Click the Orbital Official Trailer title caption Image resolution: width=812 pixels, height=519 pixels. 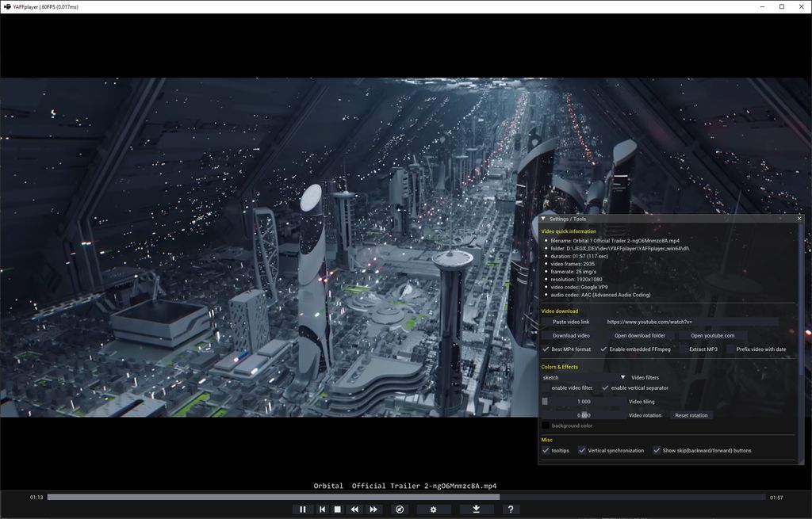point(405,486)
